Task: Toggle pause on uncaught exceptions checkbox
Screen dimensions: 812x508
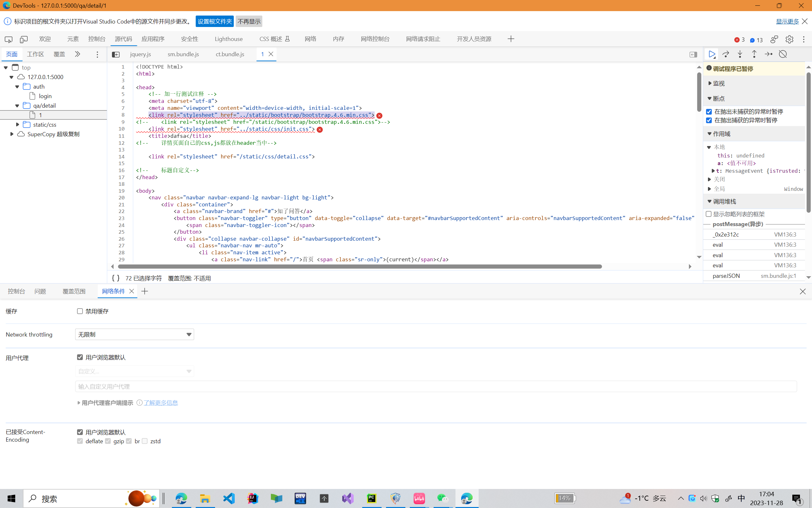Action: [x=709, y=111]
